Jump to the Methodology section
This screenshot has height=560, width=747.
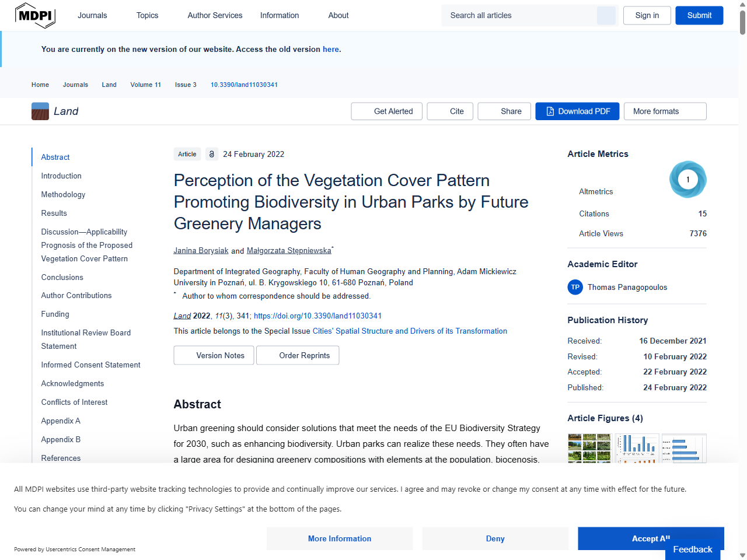[x=63, y=194]
